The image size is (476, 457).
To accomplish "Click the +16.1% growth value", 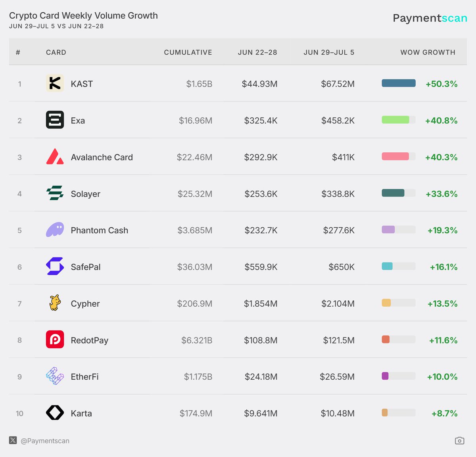I will (x=443, y=267).
